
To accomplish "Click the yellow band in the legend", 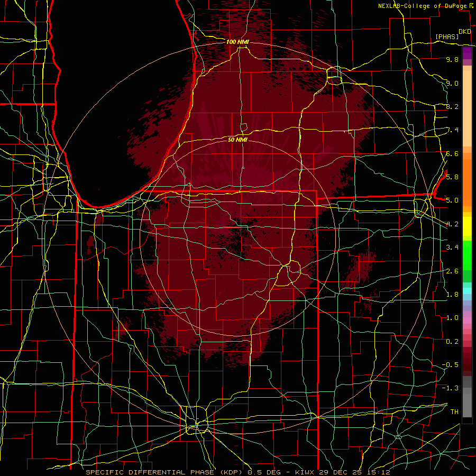I will (467, 226).
